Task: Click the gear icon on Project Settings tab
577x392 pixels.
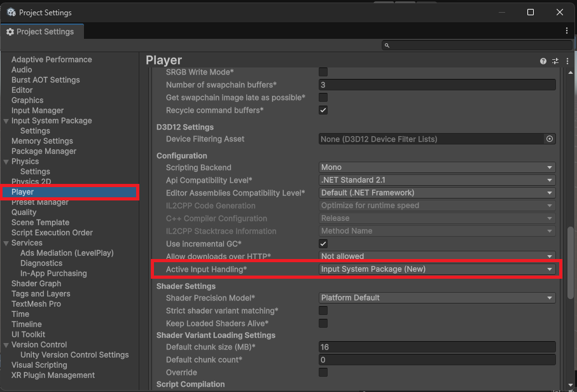Action: coord(10,32)
